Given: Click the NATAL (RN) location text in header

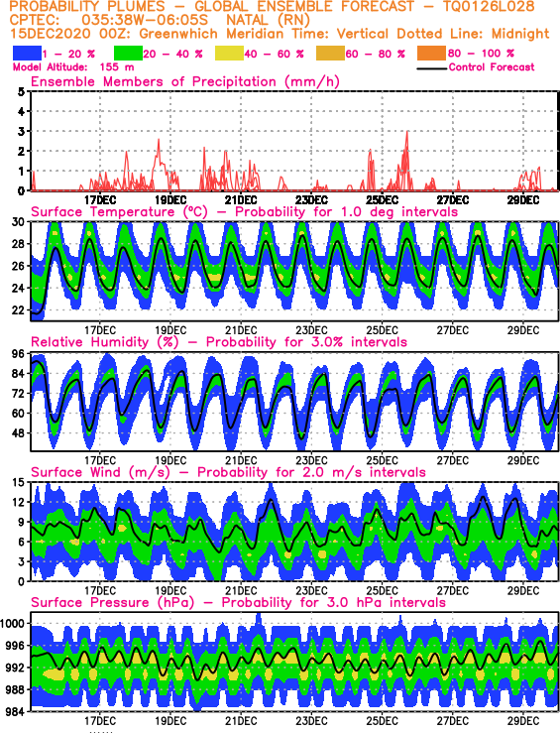Looking at the screenshot, I should coord(268,21).
